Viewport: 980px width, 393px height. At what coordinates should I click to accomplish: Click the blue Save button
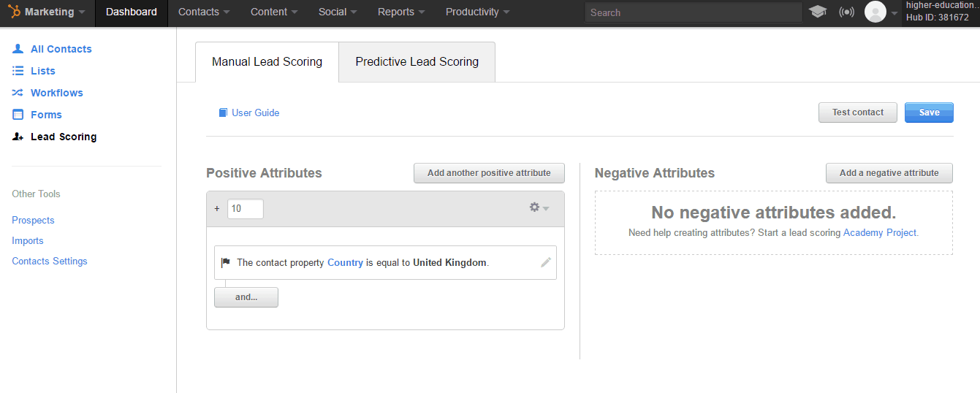[x=929, y=112]
